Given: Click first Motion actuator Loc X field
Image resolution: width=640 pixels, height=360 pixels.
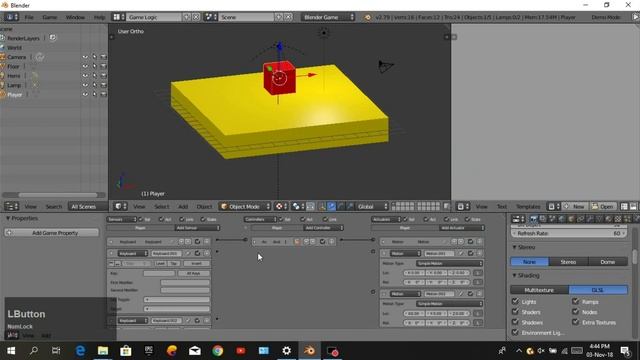Looking at the screenshot, I should [x=414, y=273].
